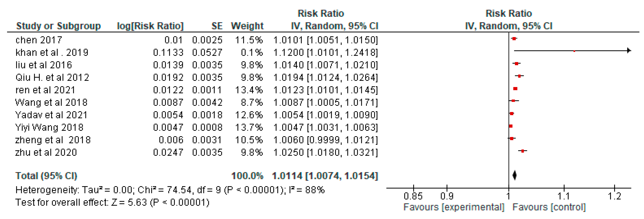Click the 'Weight' column header
Screen dimensions: 644x219
click(x=247, y=26)
